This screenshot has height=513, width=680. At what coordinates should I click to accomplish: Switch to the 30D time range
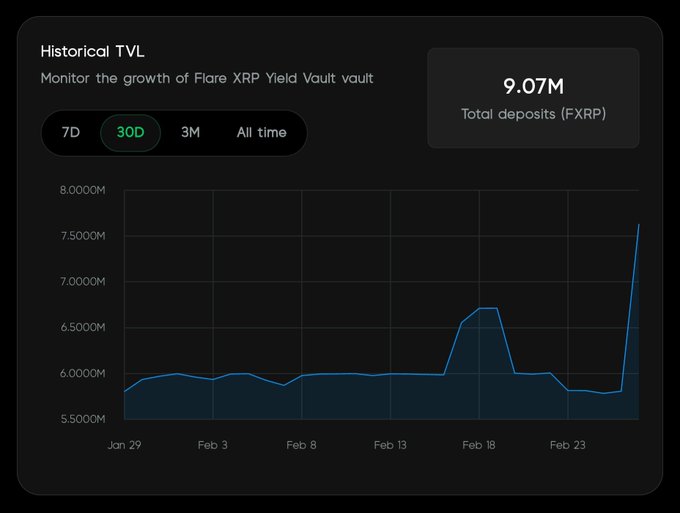(130, 133)
